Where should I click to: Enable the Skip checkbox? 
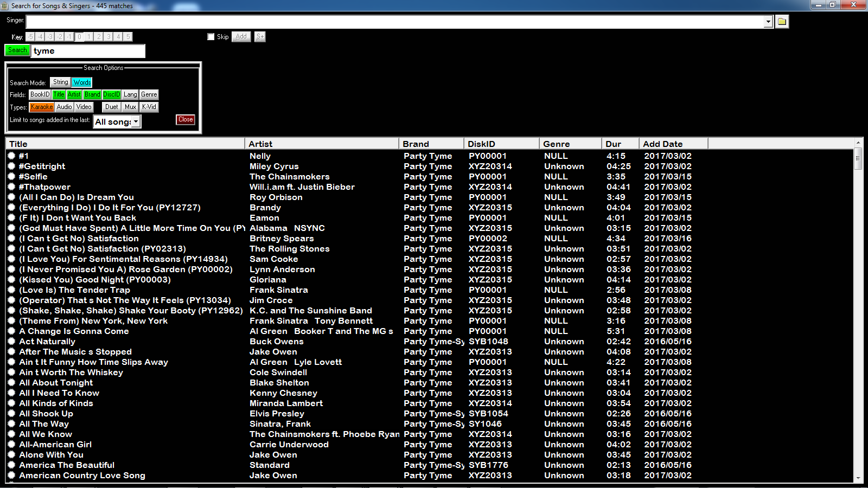point(211,37)
